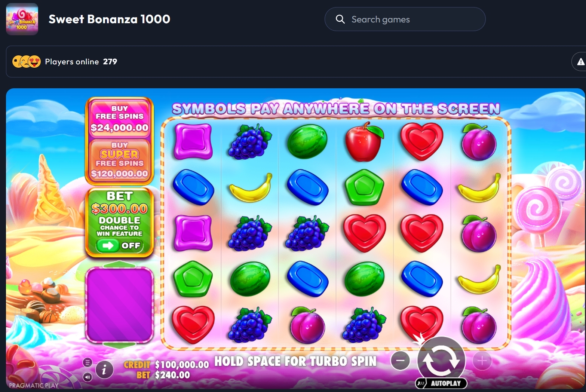The width and height of the screenshot is (586, 392).
Task: Toggle Double Chance to Win Feature switch
Action: coord(120,246)
